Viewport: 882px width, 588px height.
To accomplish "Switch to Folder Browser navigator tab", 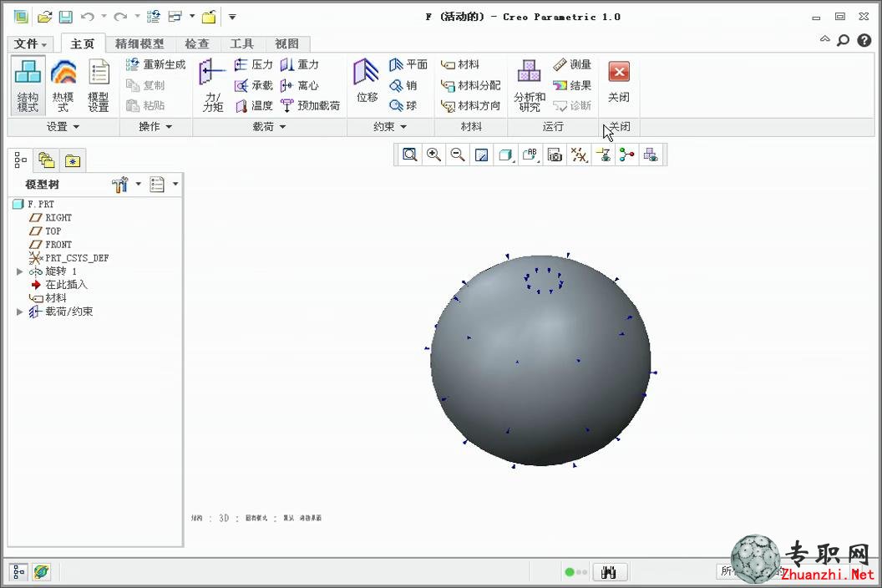I will 47,161.
